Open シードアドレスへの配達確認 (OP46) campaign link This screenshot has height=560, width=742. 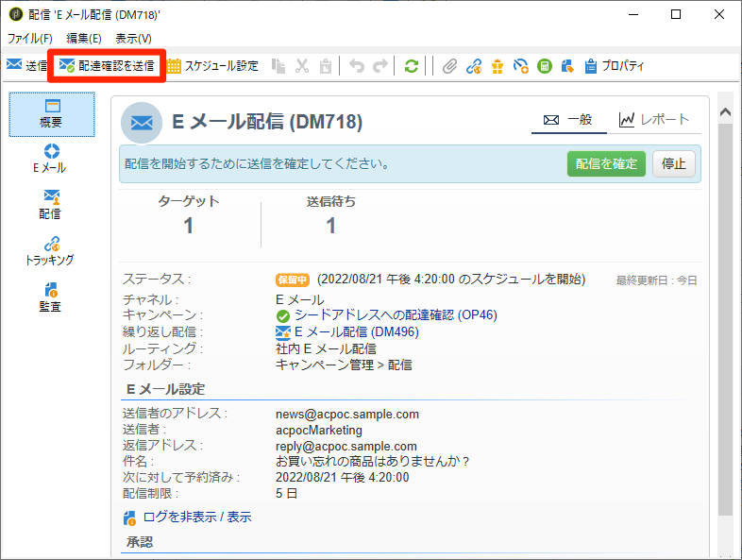pos(396,314)
